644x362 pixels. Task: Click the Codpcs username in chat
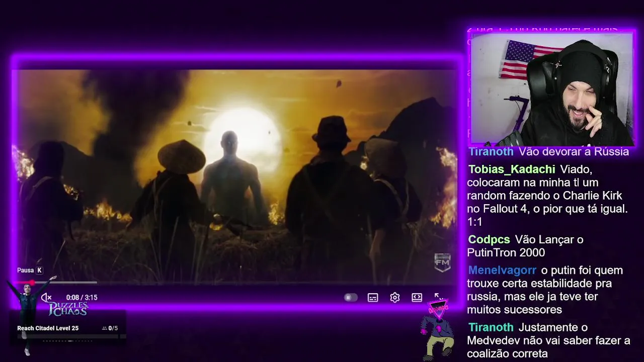pos(489,240)
